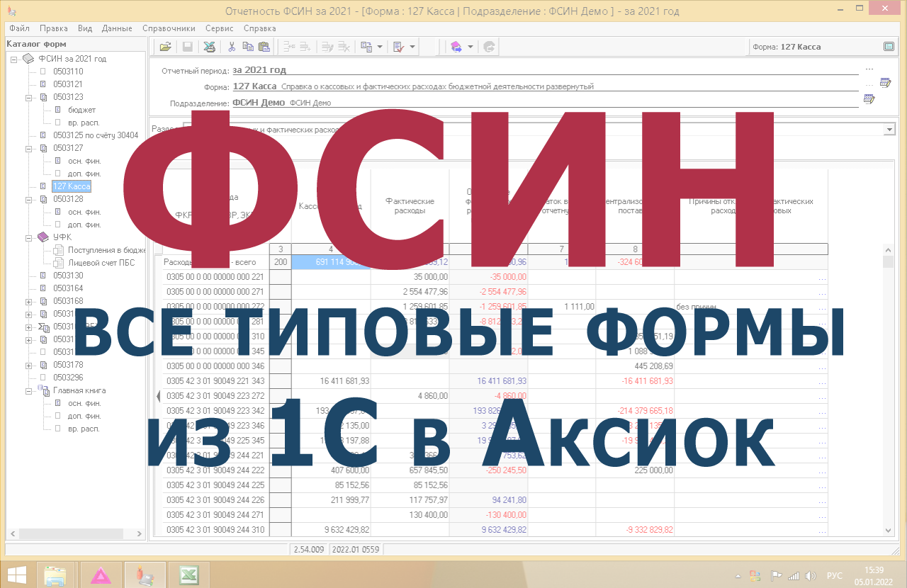Viewport: 907px width, 588px height.
Task: Click the Excel export toolbar icon
Action: point(209,47)
